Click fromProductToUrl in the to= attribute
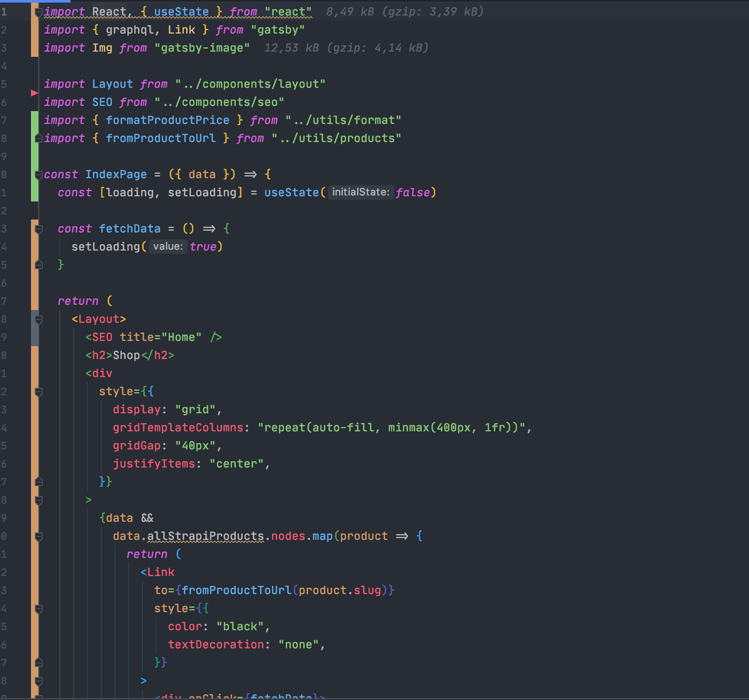This screenshot has width=749, height=700. click(x=236, y=590)
